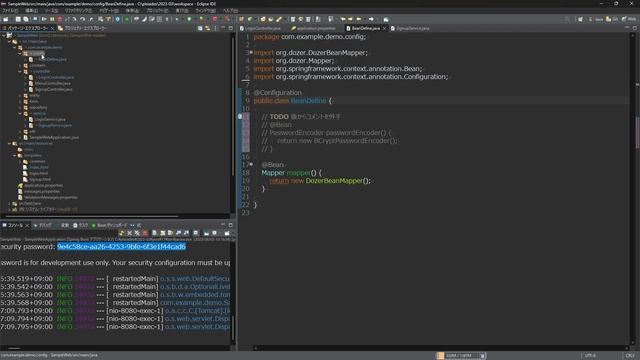This screenshot has height=360, width=640.
Task: Collapse the src/main/java source folder
Action: coord(9,41)
